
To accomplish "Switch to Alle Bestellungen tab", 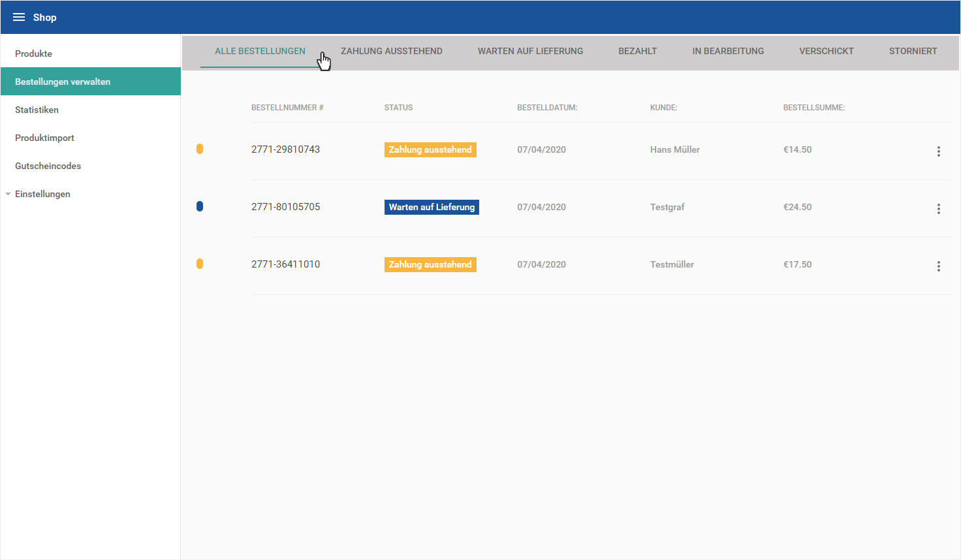I will click(x=260, y=51).
